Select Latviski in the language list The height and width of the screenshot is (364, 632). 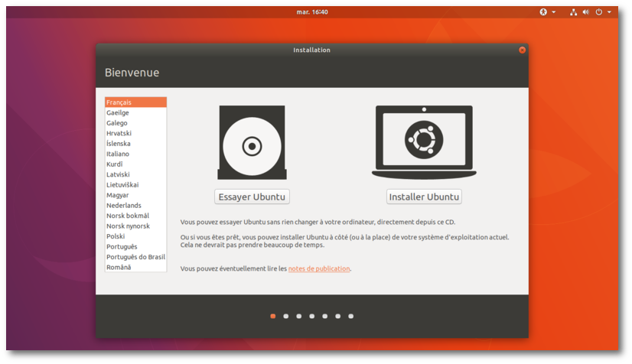point(136,174)
